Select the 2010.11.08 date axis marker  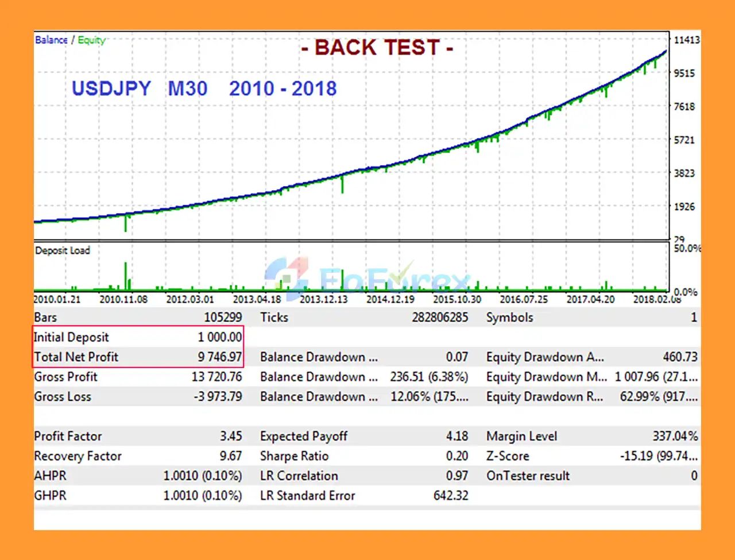[x=123, y=299]
